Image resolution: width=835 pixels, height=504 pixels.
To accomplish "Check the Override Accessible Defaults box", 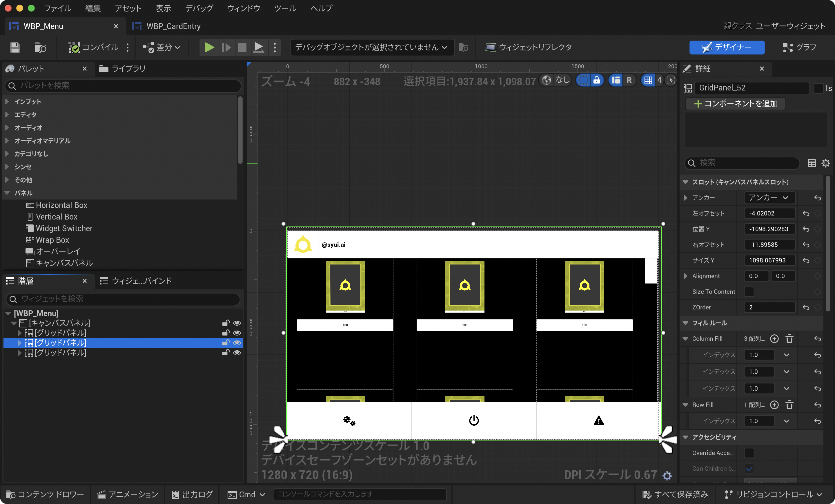I will click(749, 453).
